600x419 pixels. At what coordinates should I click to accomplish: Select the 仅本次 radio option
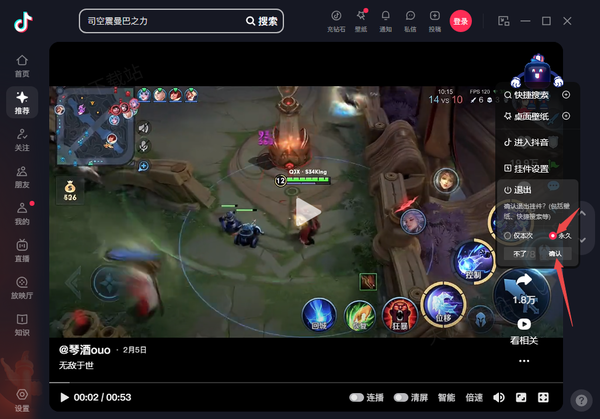coord(518,236)
